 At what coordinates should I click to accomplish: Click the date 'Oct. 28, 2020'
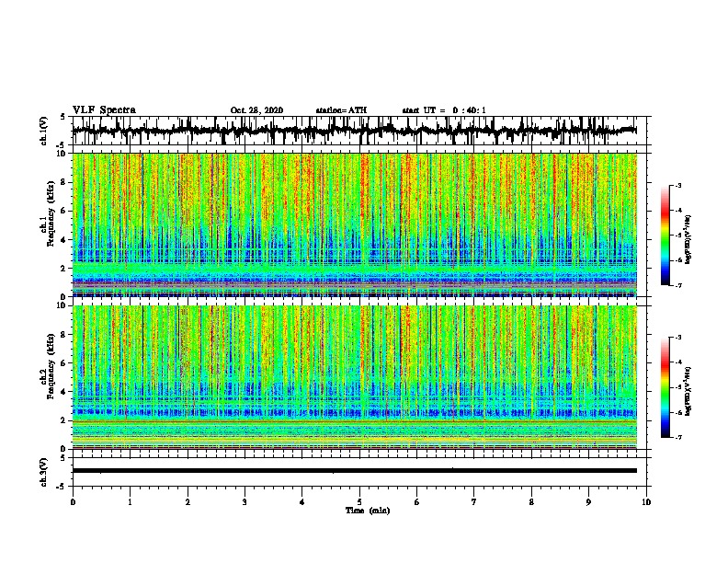(256, 110)
